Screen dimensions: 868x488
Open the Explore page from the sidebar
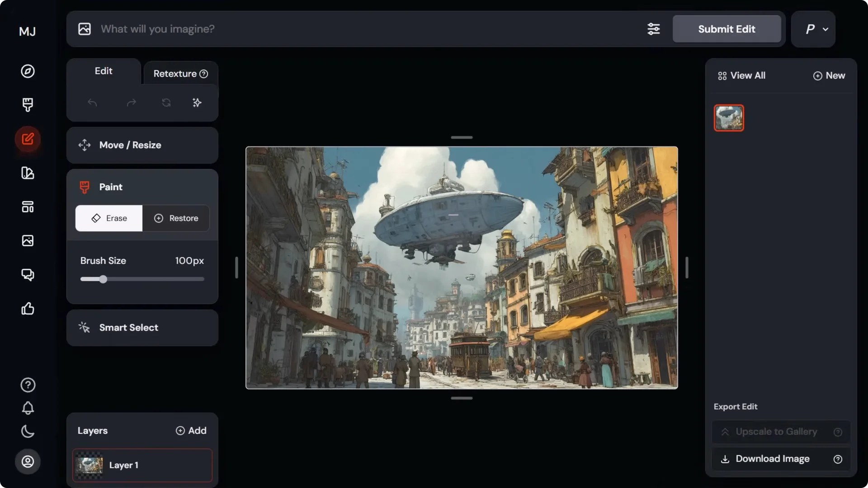(x=28, y=71)
